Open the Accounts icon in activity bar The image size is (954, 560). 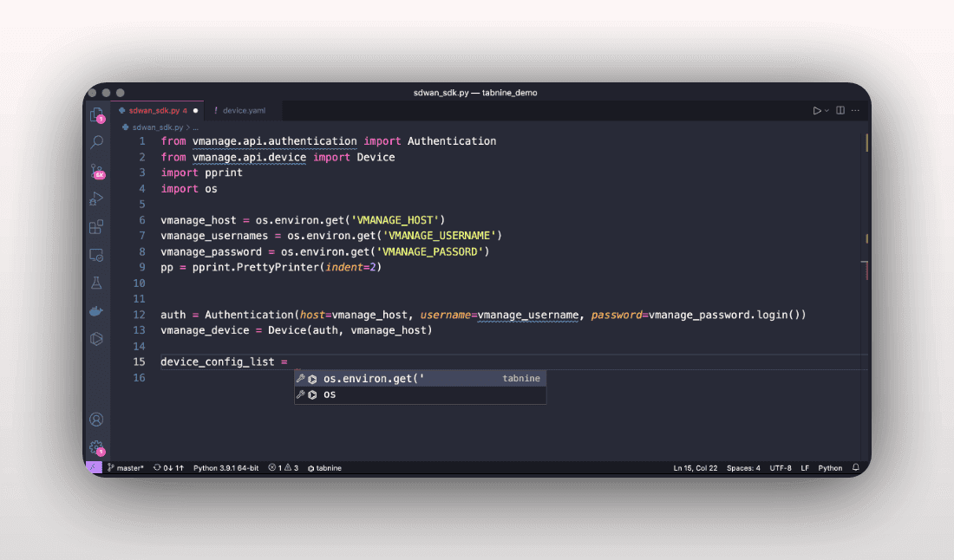(96, 420)
